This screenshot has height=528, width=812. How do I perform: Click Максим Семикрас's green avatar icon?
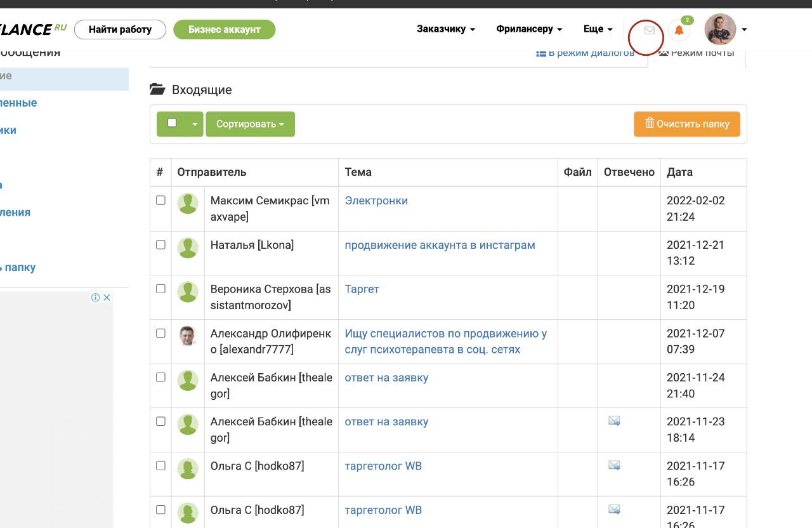tap(188, 204)
